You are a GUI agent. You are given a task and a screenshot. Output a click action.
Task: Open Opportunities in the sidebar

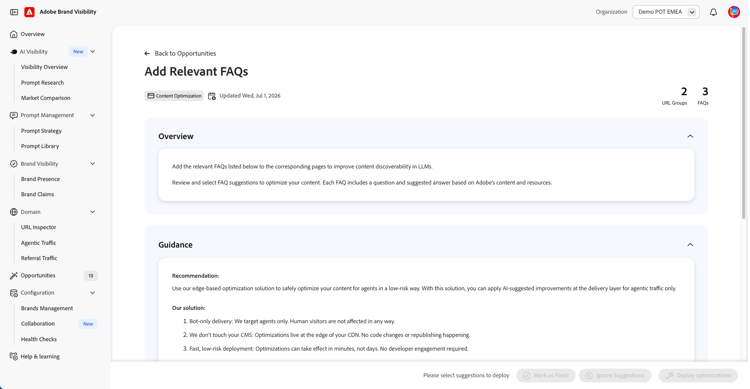38,276
